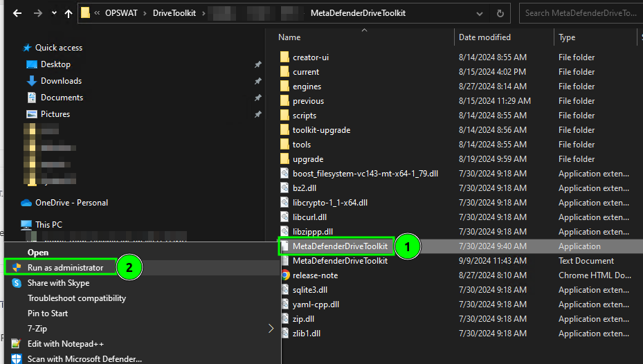Select the creator-ui folder icon
The width and height of the screenshot is (643, 364).
point(284,57)
